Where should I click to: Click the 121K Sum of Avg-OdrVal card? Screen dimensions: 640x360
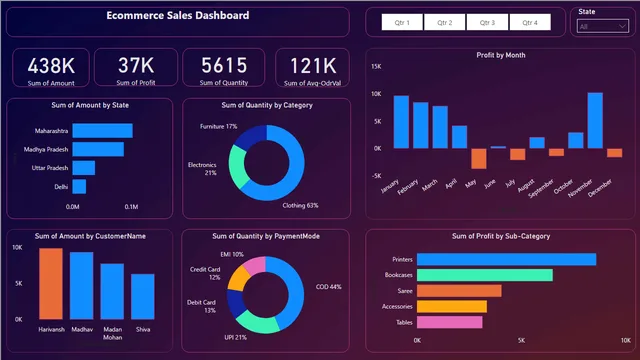point(313,68)
